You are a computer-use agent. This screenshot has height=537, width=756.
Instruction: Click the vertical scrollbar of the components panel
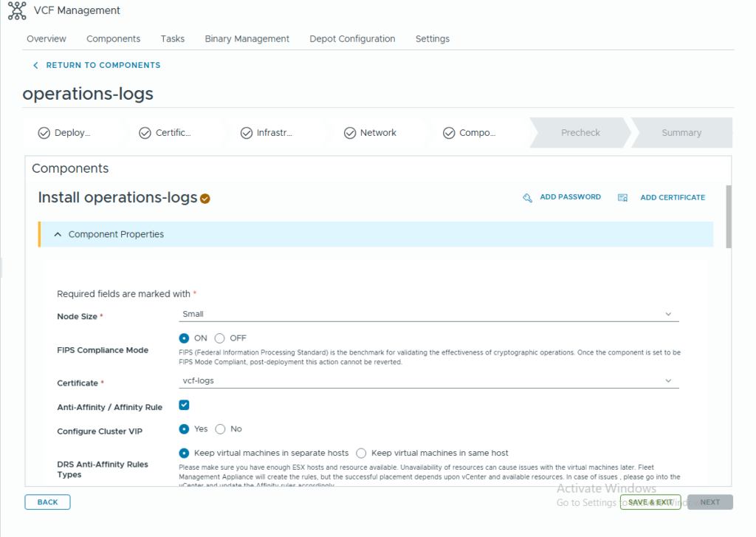click(x=729, y=216)
